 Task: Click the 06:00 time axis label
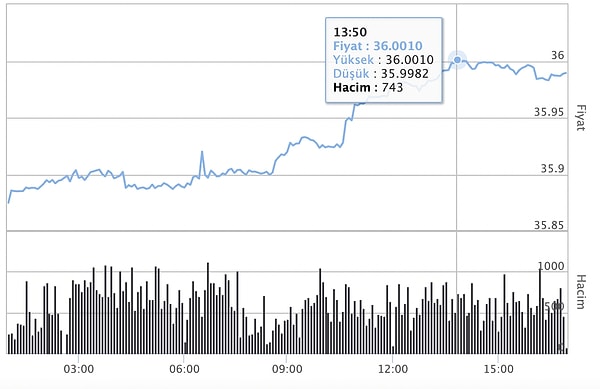pos(184,369)
